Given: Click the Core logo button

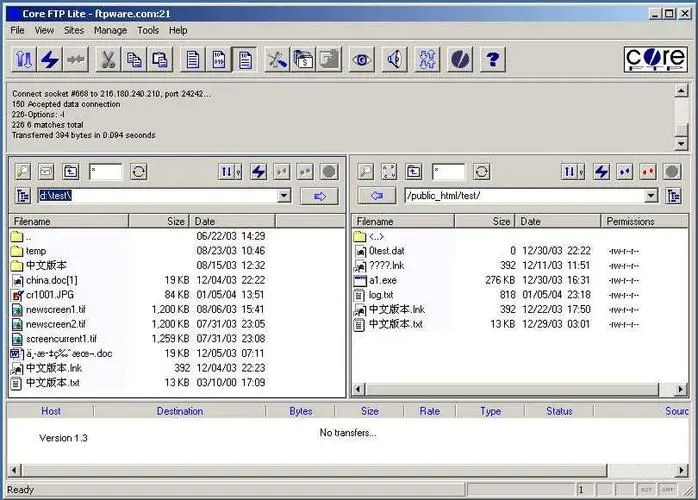Looking at the screenshot, I should point(655,59).
